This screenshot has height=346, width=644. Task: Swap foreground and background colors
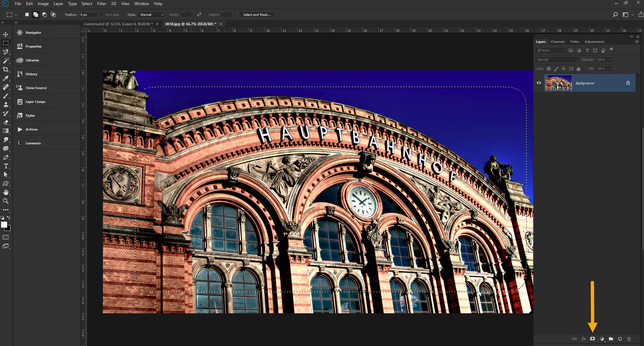click(8, 218)
